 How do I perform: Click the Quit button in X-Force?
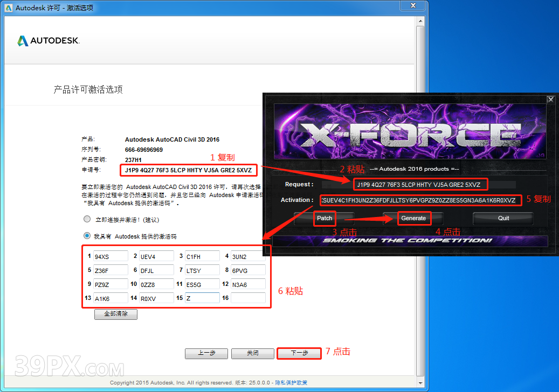tap(503, 218)
